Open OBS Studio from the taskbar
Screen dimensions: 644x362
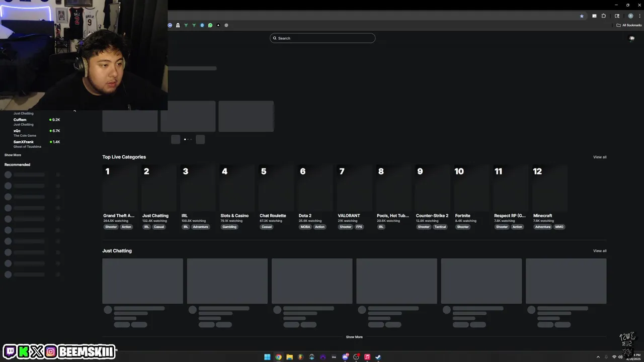click(x=356, y=357)
